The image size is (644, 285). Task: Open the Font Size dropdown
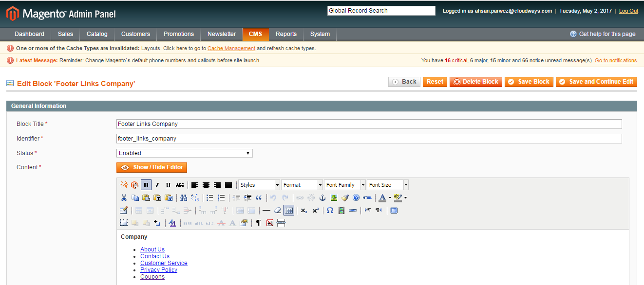[388, 185]
